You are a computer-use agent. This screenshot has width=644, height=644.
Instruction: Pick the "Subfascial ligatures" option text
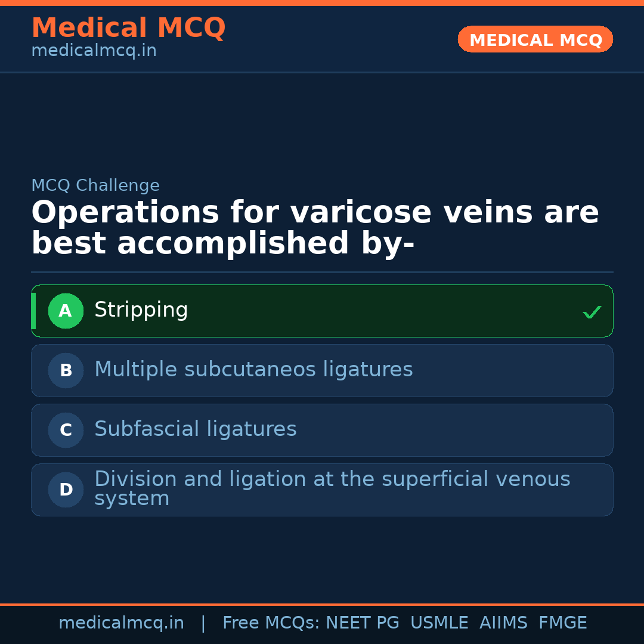[x=195, y=429]
